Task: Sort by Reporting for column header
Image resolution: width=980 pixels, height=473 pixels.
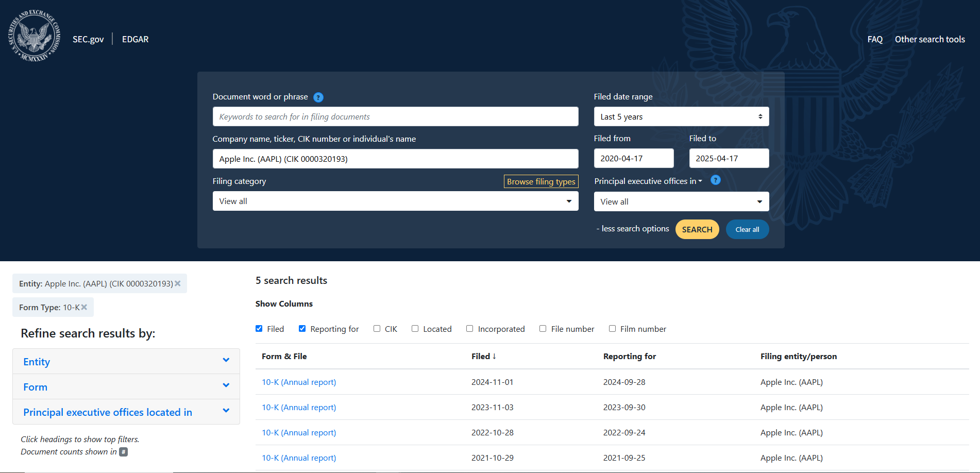Action: (630, 356)
